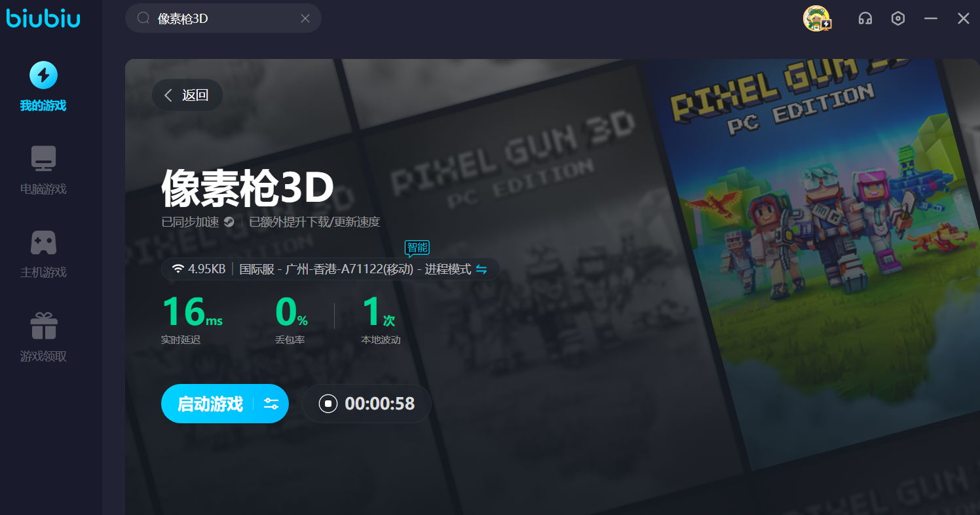Click the Steam sync icon

(x=229, y=222)
